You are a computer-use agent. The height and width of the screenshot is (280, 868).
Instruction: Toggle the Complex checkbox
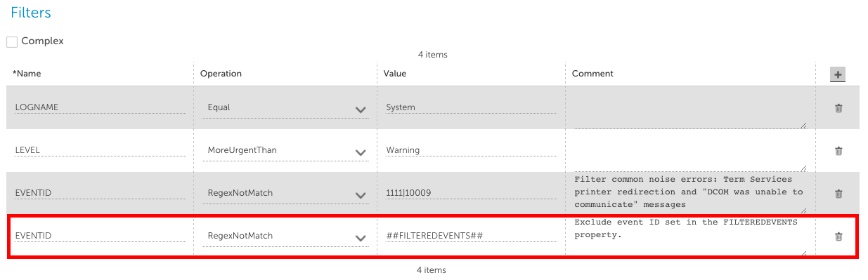pos(12,42)
